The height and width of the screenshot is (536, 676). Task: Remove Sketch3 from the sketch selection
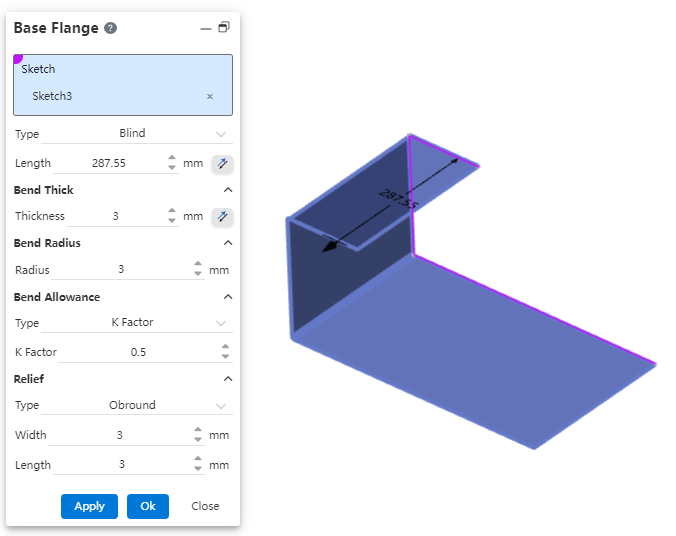pos(210,97)
